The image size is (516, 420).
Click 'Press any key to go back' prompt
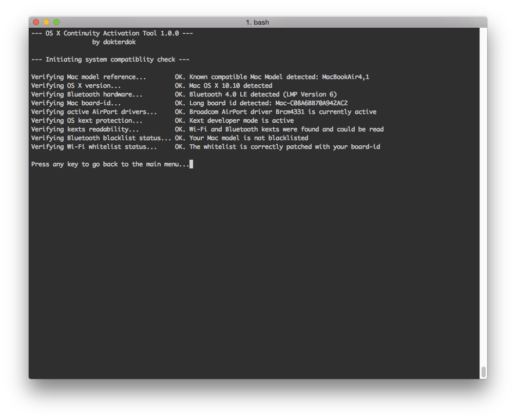(x=74, y=164)
